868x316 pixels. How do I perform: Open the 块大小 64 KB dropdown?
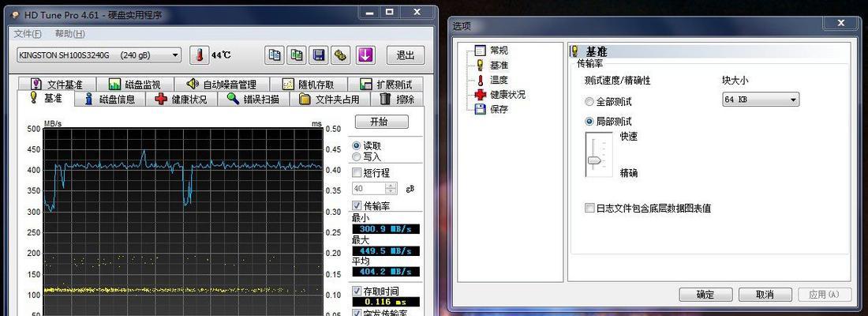pyautogui.click(x=761, y=100)
